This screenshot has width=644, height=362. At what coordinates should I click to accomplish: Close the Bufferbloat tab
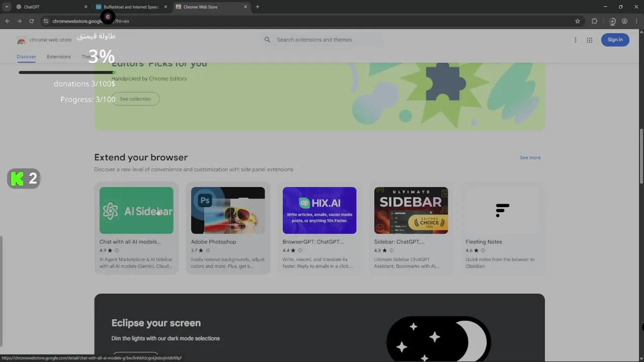[x=166, y=7]
